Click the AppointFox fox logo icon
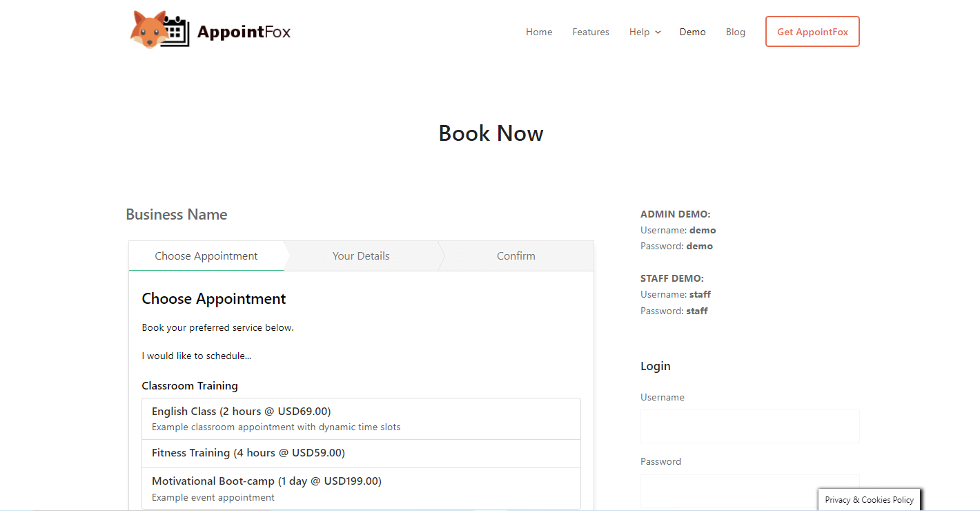This screenshot has height=511, width=980. click(x=159, y=30)
